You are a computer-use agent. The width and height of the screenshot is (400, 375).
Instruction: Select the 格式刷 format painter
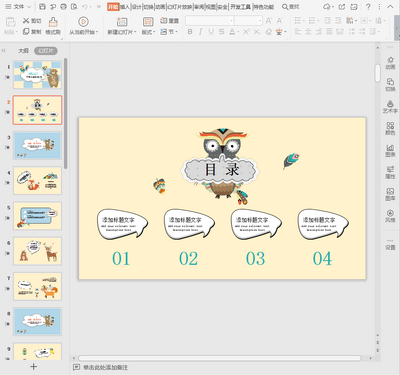coord(53,26)
